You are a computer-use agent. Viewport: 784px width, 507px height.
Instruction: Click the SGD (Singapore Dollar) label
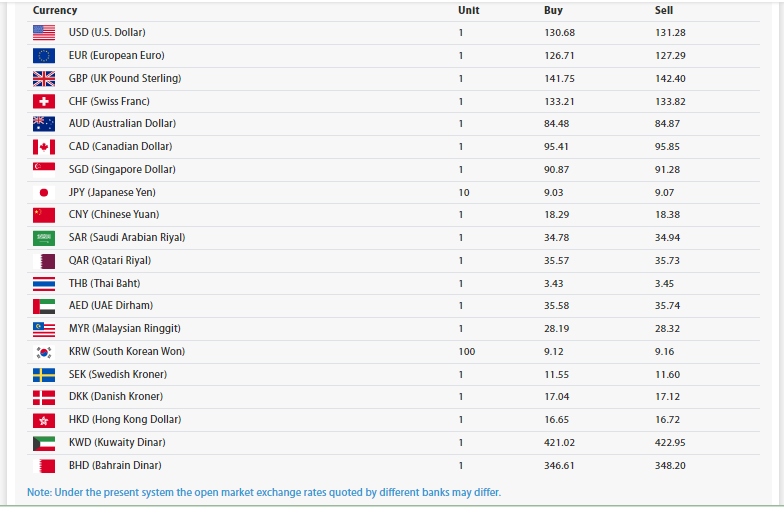coord(122,170)
